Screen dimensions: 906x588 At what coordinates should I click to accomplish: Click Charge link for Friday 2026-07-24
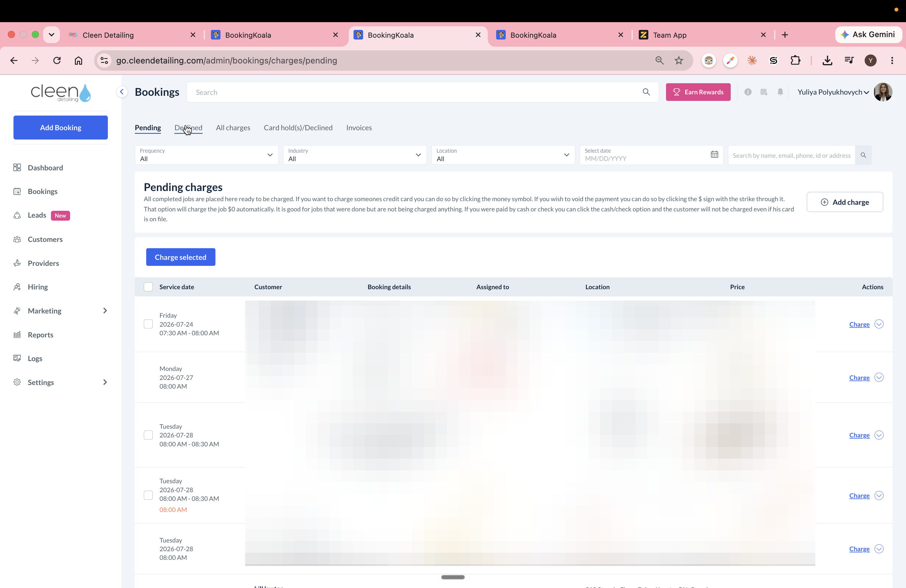859,325
